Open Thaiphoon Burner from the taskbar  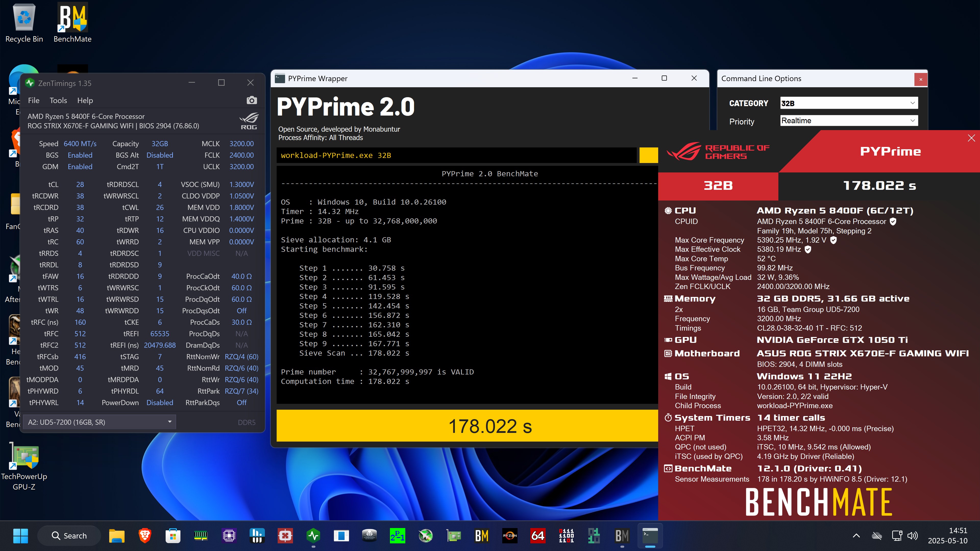pyautogui.click(x=369, y=536)
